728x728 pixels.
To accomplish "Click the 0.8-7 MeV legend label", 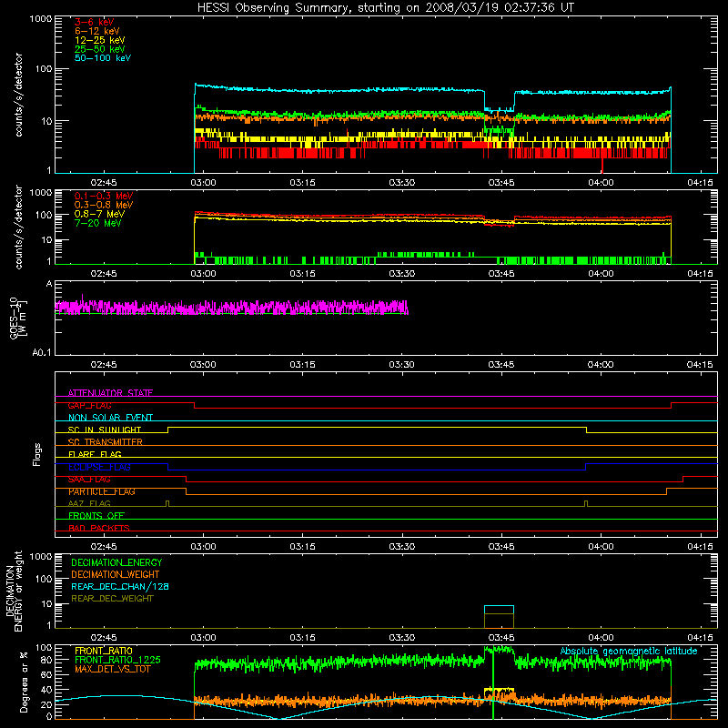I will [99, 214].
